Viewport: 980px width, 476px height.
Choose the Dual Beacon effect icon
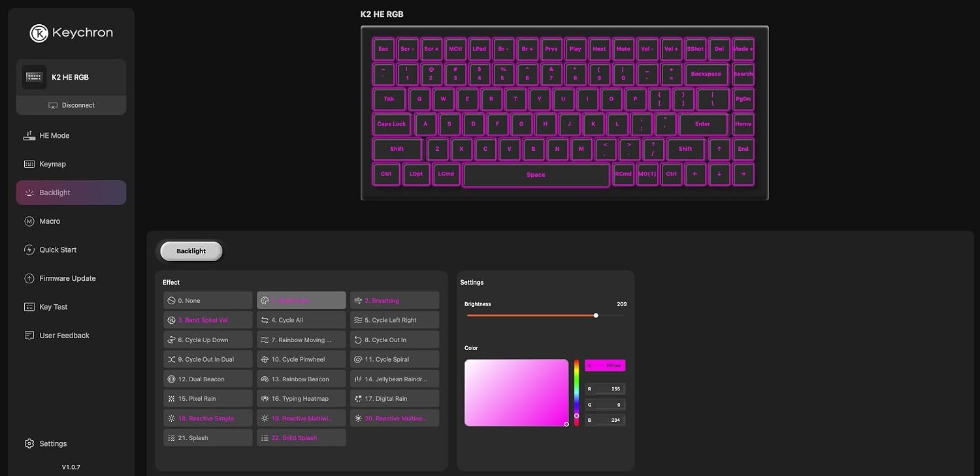[171, 379]
